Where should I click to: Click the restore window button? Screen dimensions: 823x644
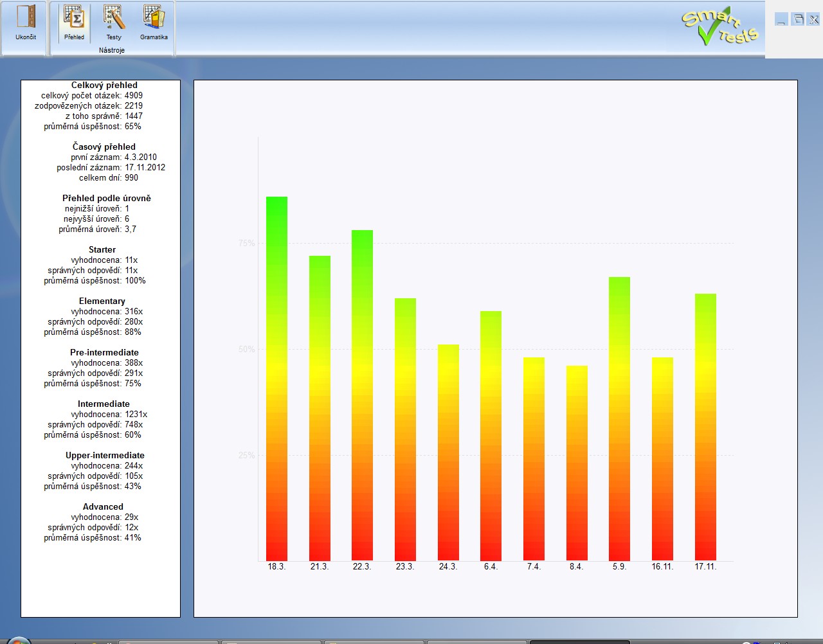click(797, 19)
